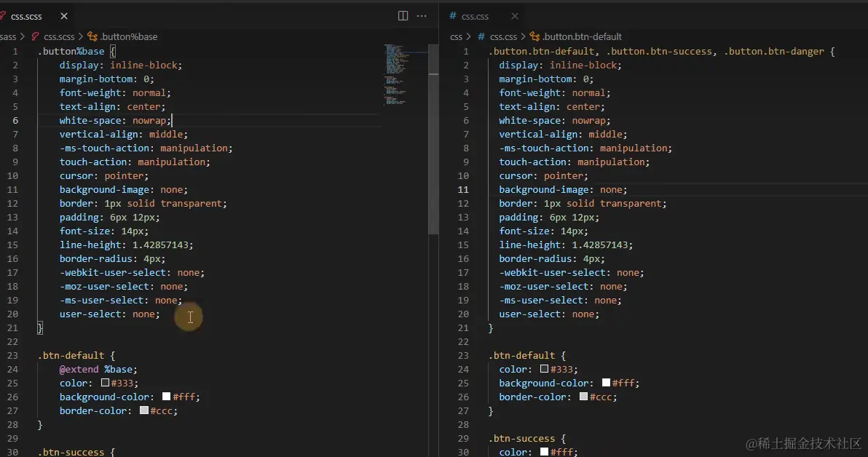Open the left editor More Actions menu
This screenshot has height=457, width=868.
click(422, 16)
